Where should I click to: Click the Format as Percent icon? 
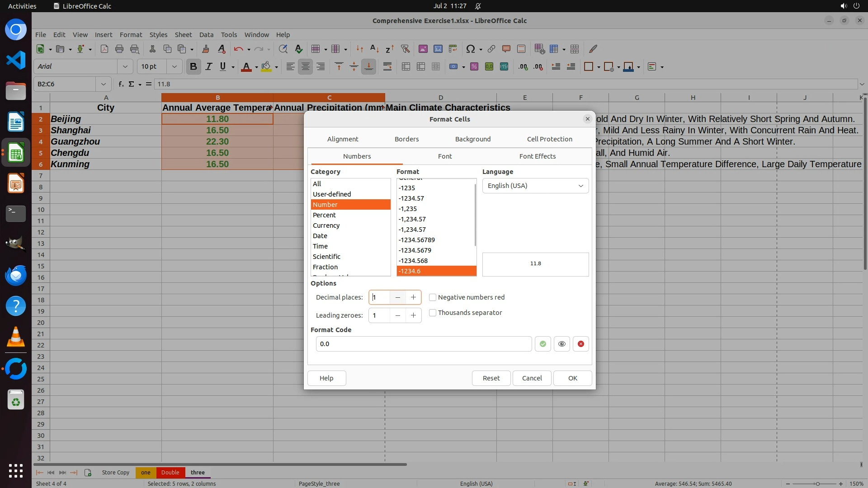point(474,67)
